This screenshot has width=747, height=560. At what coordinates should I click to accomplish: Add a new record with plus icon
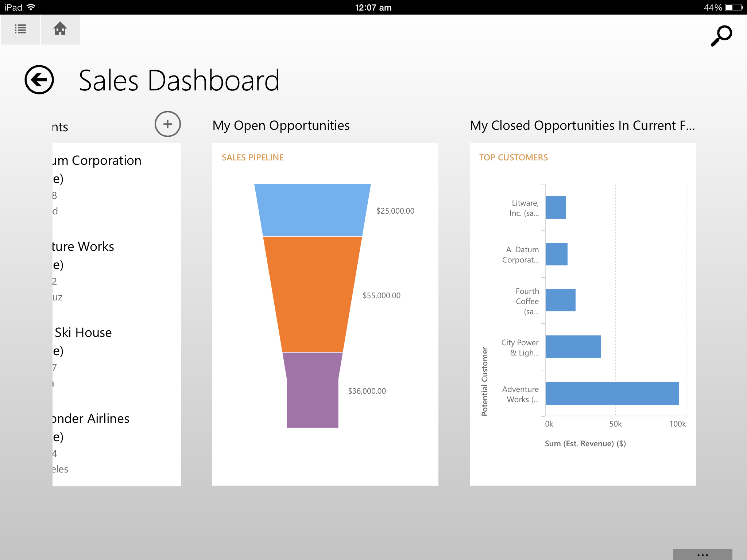(x=167, y=124)
